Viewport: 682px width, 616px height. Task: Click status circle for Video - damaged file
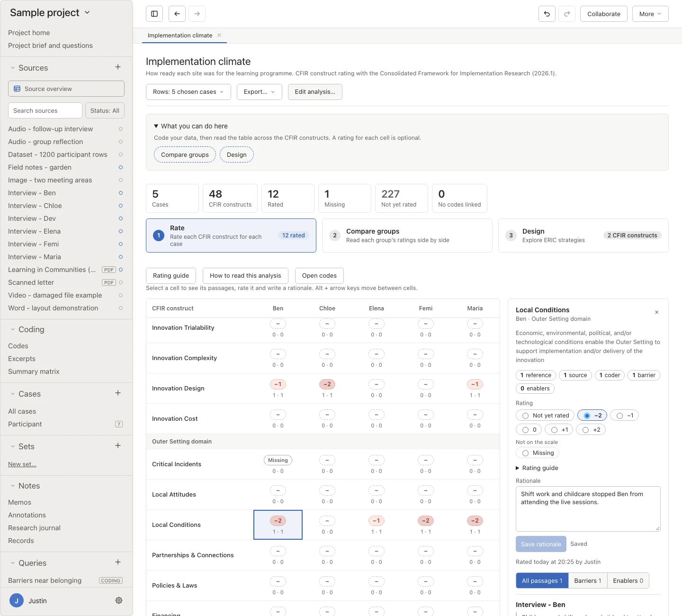click(x=121, y=295)
